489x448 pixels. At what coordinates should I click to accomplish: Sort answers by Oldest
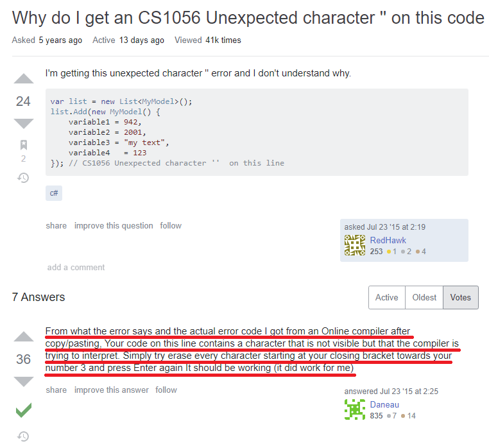click(x=424, y=297)
